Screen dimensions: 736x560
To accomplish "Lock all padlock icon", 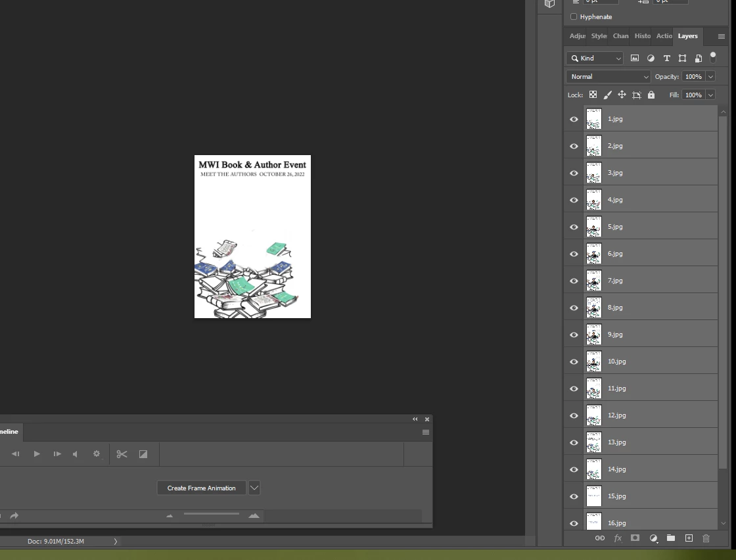I will (651, 95).
